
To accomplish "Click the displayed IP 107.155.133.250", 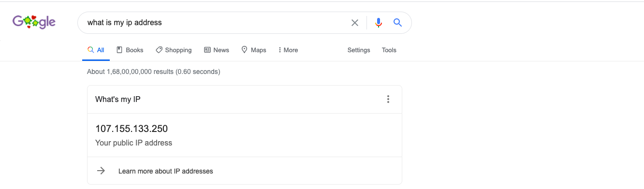I will tap(132, 129).
